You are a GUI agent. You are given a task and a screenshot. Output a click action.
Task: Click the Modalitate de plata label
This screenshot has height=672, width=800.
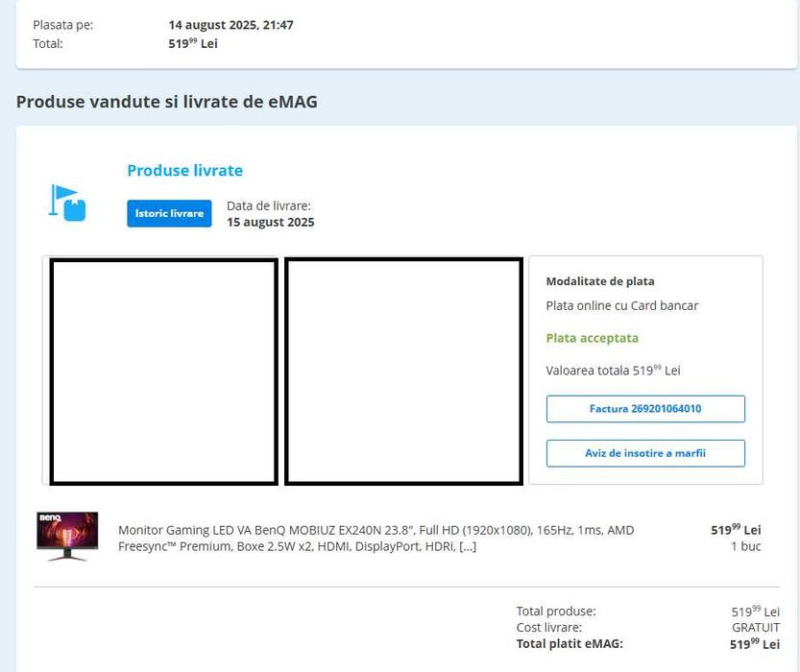coord(600,281)
